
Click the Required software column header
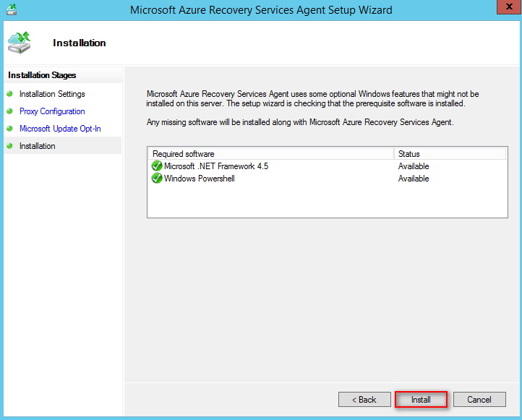[x=271, y=154]
